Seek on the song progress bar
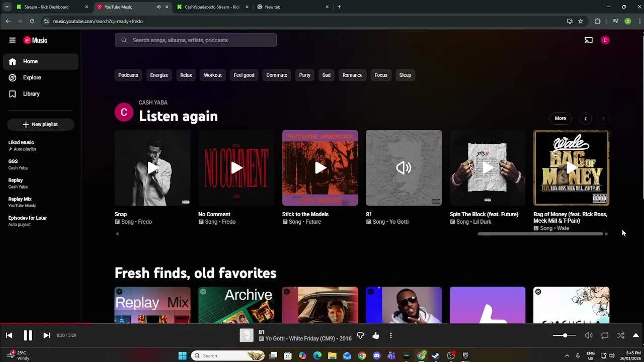644x362 pixels. pyautogui.click(x=322, y=324)
